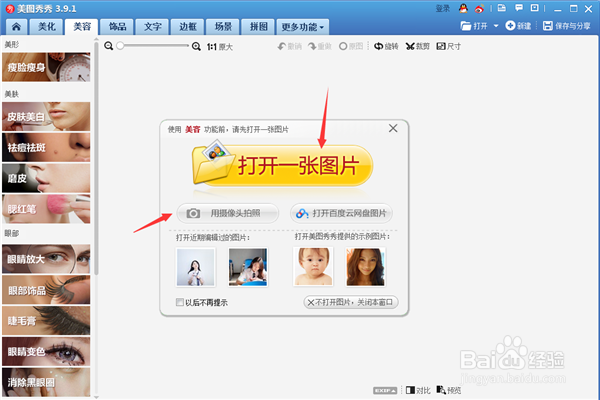The height and width of the screenshot is (400, 600).
Task: Open the 拼图 tab
Action: [259, 27]
